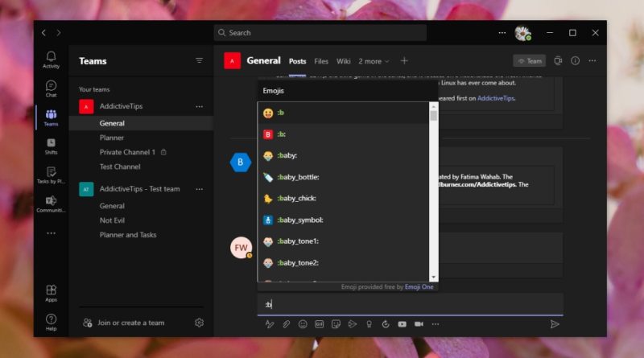Open the Teams section in sidebar
Screen dimensions: 644x358
click(x=51, y=117)
